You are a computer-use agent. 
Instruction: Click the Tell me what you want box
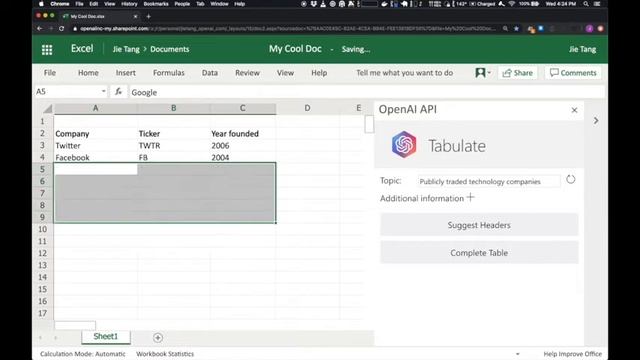[404, 73]
